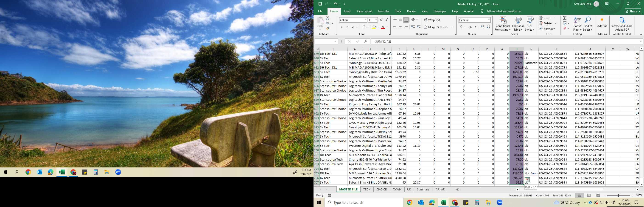Toggle Bold formatting
The width and height of the screenshot is (644, 207).
pos(342,27)
